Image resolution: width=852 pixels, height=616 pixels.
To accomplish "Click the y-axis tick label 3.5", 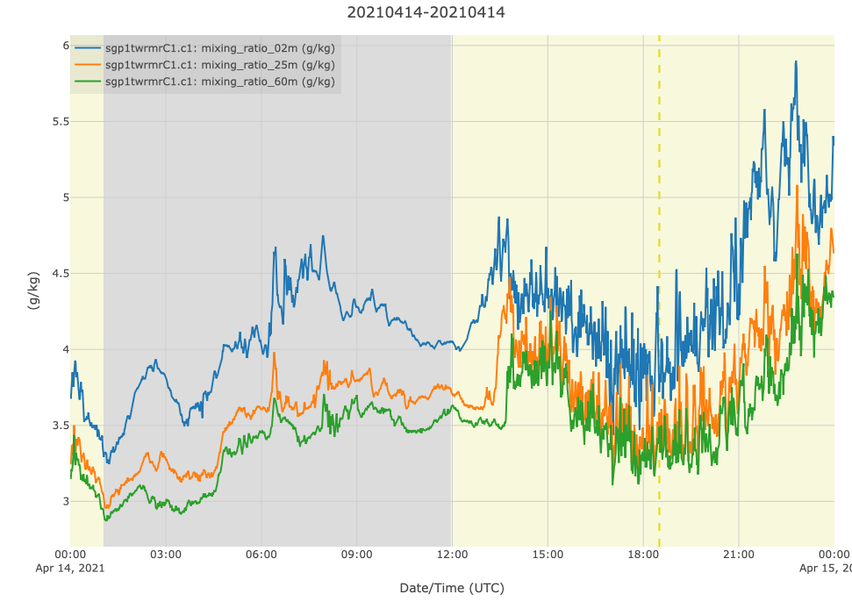I will point(61,426).
